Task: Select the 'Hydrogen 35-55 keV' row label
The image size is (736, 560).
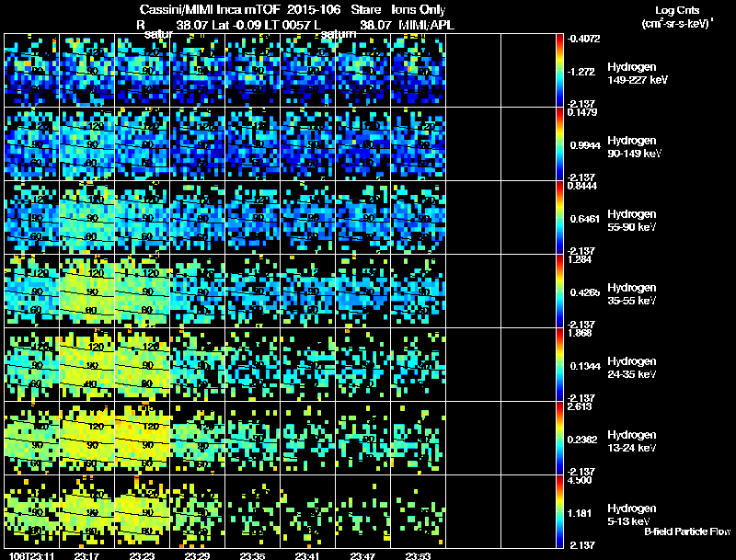Action: [632, 294]
